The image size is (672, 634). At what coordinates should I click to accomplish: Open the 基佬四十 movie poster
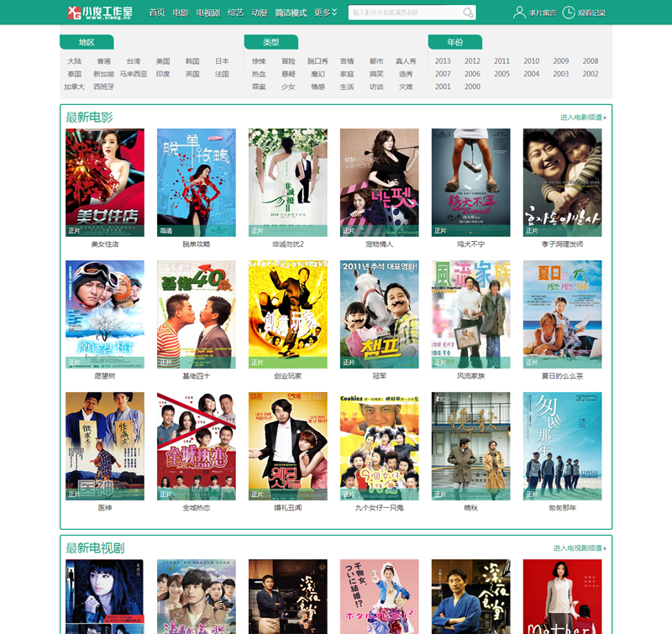pyautogui.click(x=197, y=314)
